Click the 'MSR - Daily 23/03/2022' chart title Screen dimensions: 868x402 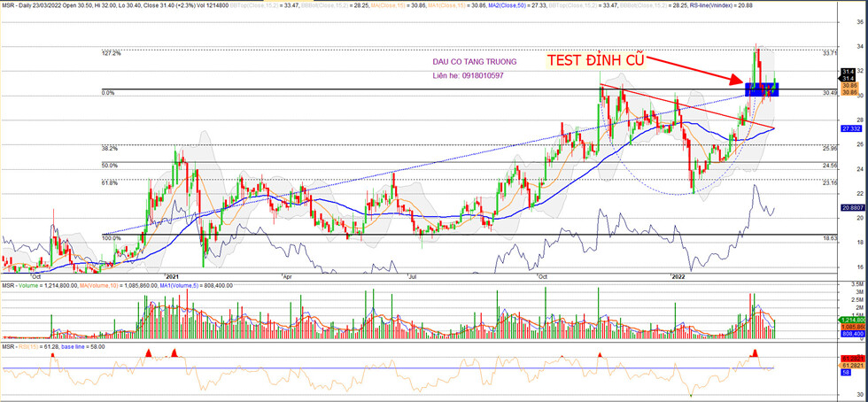(32, 5)
